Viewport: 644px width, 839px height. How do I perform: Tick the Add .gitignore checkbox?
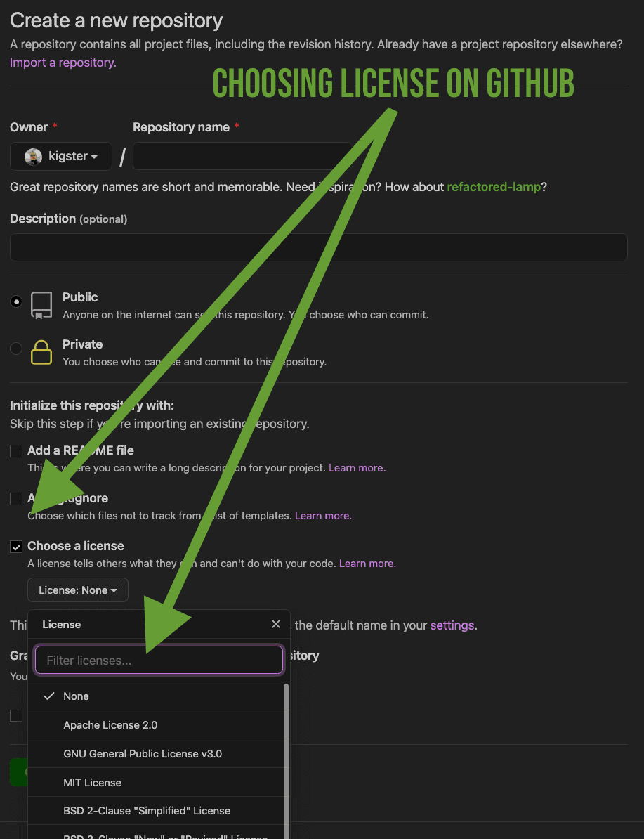coord(16,499)
